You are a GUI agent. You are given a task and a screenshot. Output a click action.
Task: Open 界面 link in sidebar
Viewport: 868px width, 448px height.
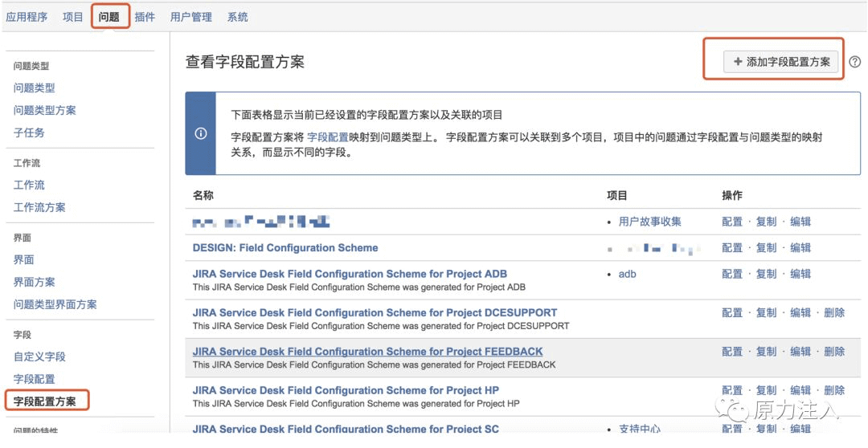pos(24,260)
